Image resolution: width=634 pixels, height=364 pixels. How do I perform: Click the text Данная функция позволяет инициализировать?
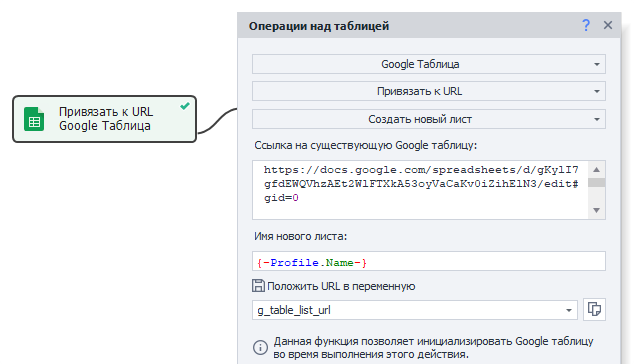tap(393, 341)
